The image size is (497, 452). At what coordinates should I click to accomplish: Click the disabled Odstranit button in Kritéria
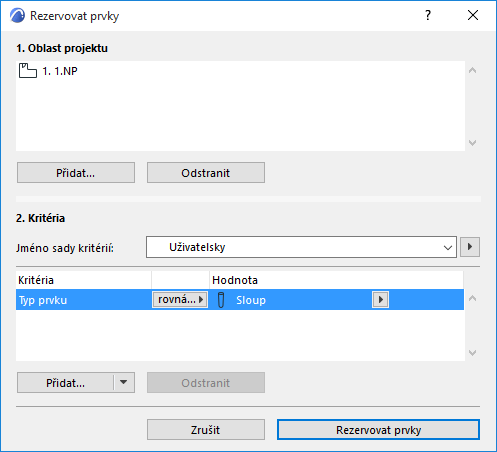point(206,383)
